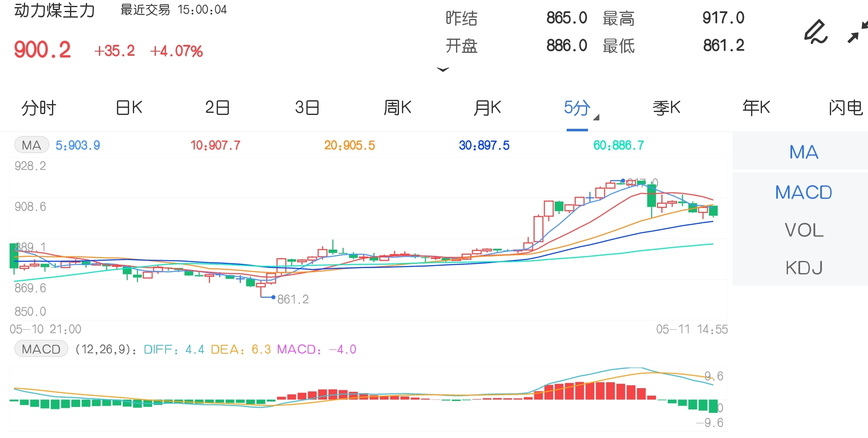Image resolution: width=868 pixels, height=438 pixels.
Task: Click the percent change +4.07%
Action: pos(176,51)
